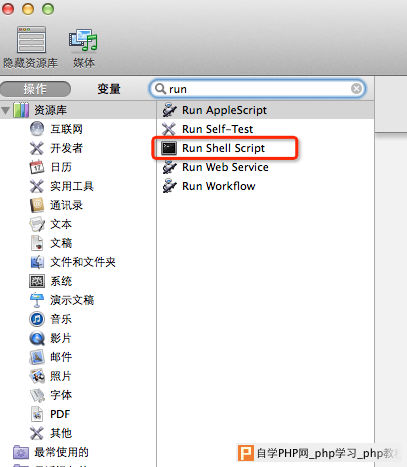Viewport: 407px width, 467px height.
Task: Select the Run Self-Test action
Action: 265,129
